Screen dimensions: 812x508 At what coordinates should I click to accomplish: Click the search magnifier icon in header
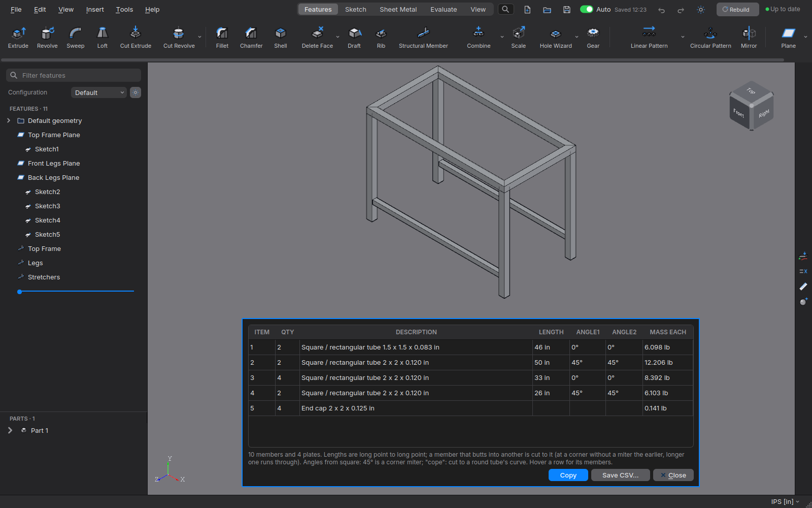point(505,9)
